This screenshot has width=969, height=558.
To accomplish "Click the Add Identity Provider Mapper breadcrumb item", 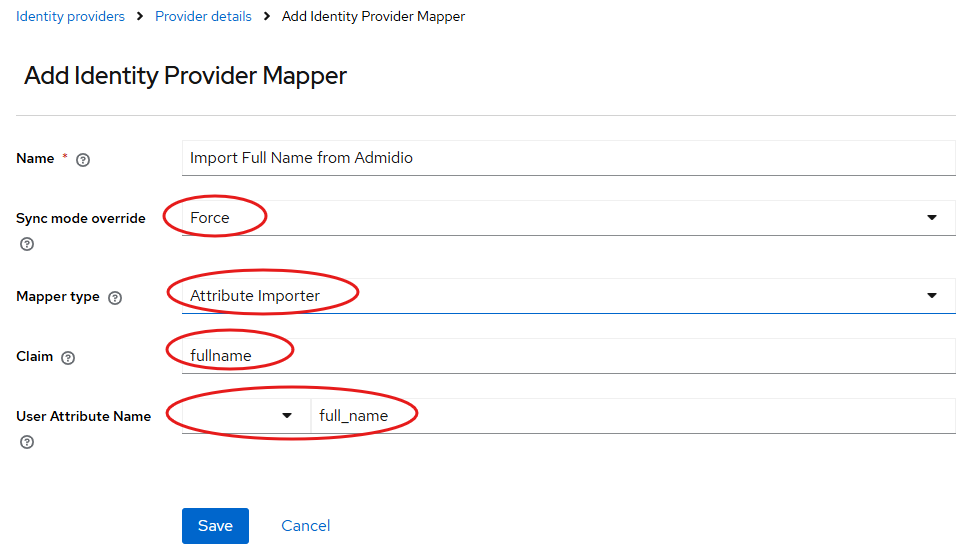I will pos(373,16).
